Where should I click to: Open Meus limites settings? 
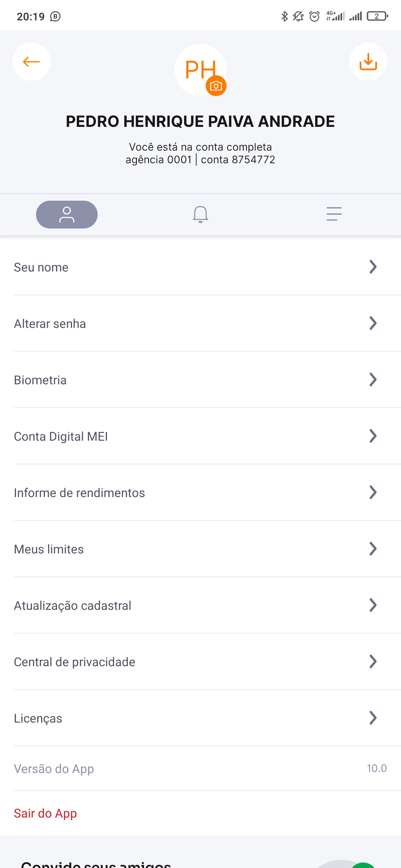coord(200,549)
